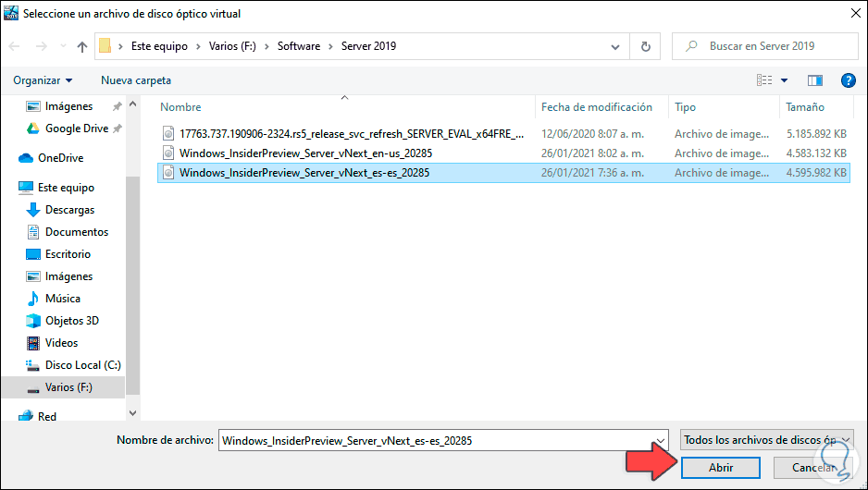868x490 pixels.
Task: Click Varios (F:) in address breadcrumb
Action: pyautogui.click(x=232, y=46)
